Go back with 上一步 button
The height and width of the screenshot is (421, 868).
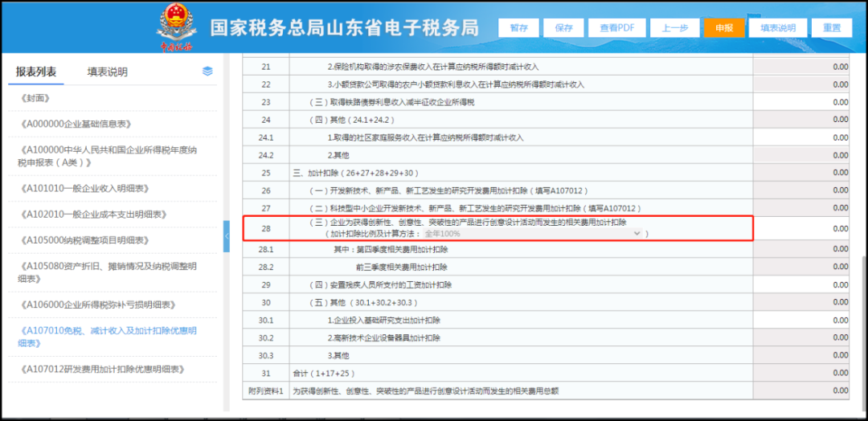pos(674,27)
